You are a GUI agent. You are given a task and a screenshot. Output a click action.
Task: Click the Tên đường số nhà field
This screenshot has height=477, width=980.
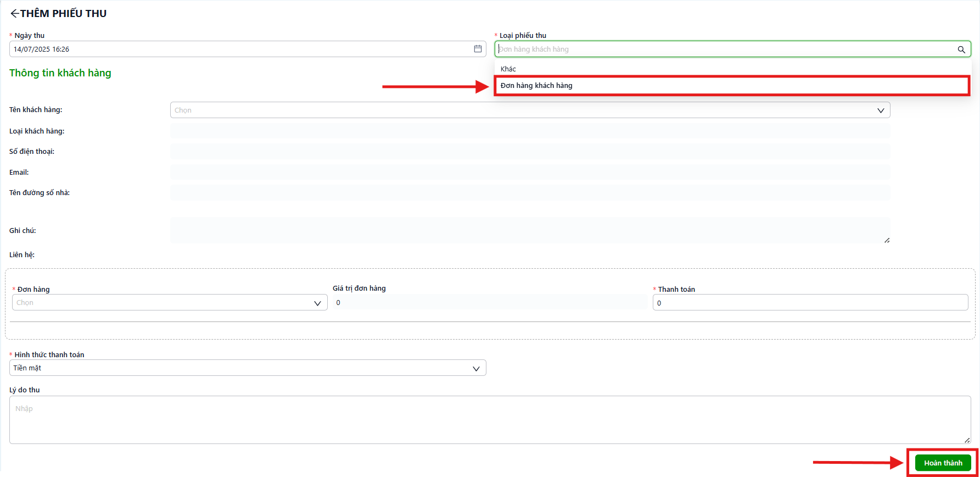click(530, 192)
